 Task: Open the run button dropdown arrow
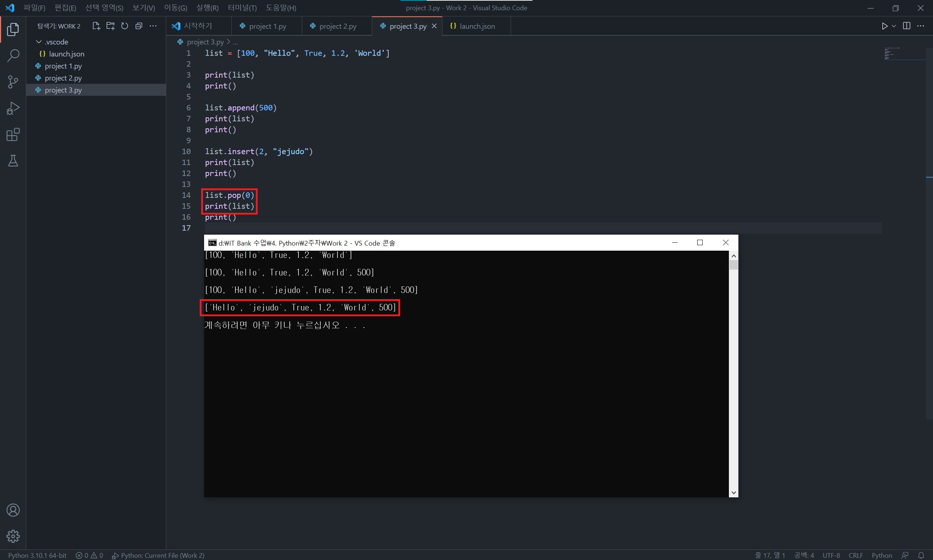(x=894, y=26)
